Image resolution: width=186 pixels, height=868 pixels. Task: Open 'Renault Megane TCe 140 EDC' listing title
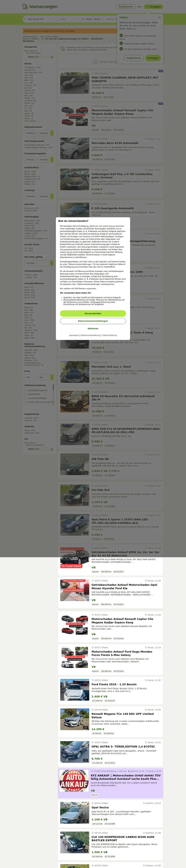tap(123, 715)
